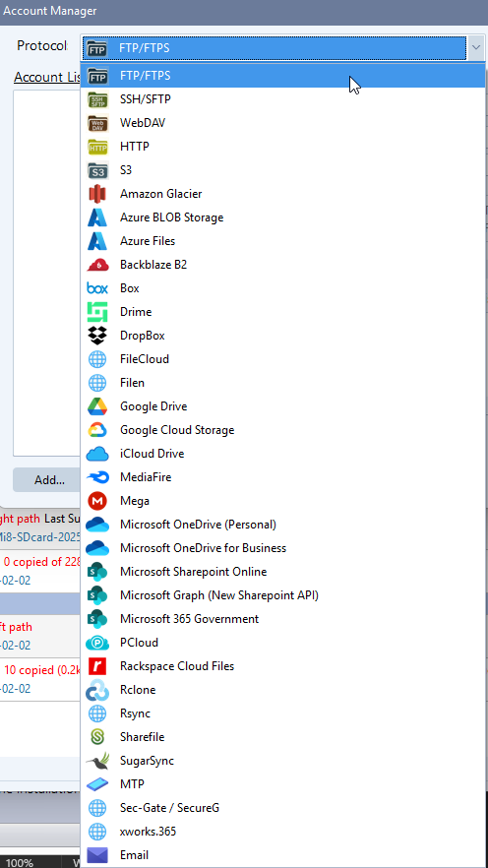Viewport: 488px width, 868px height.
Task: Click the Drime green icon
Action: [x=97, y=312]
